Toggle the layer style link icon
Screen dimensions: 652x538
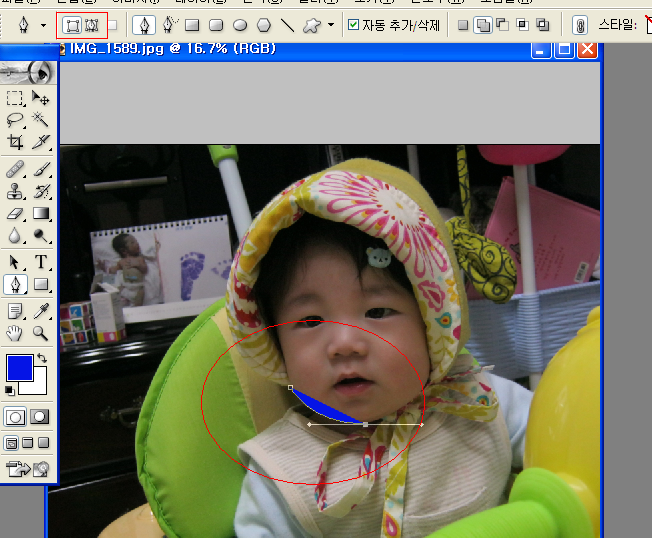[x=580, y=25]
